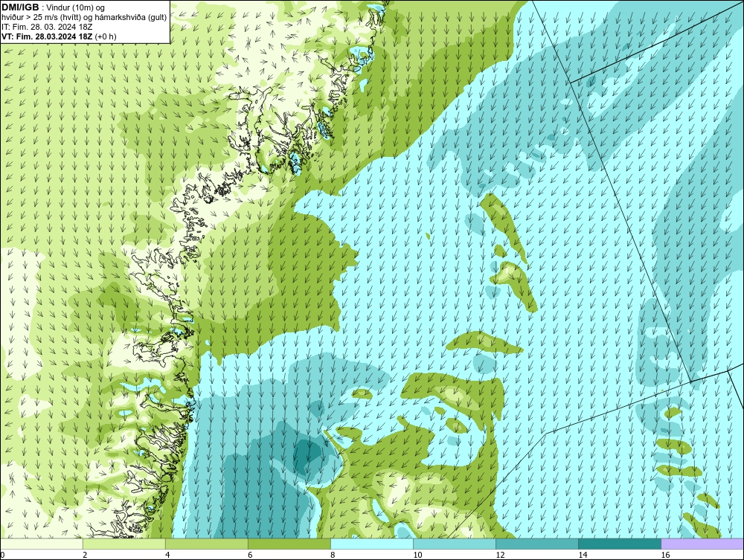Click the 2–4 m/s light green swatch
The height and width of the screenshot is (560, 744).
124,544
